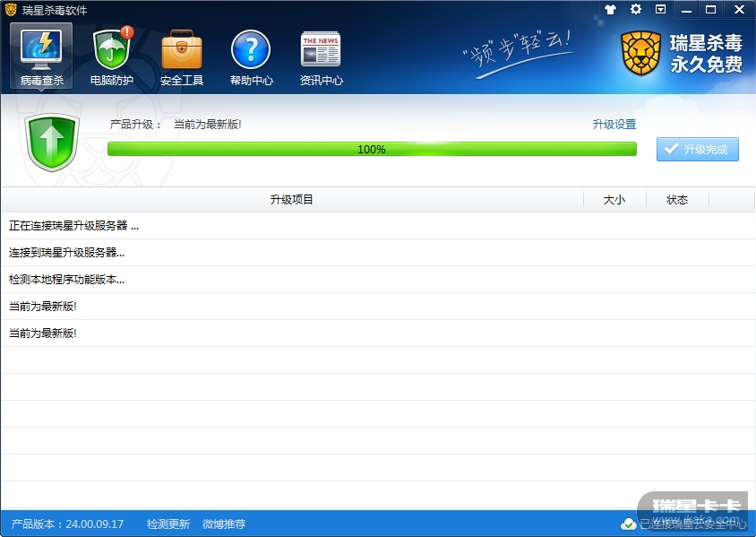Click the 100% upgrade progress bar
The height and width of the screenshot is (537, 756).
coord(372,149)
